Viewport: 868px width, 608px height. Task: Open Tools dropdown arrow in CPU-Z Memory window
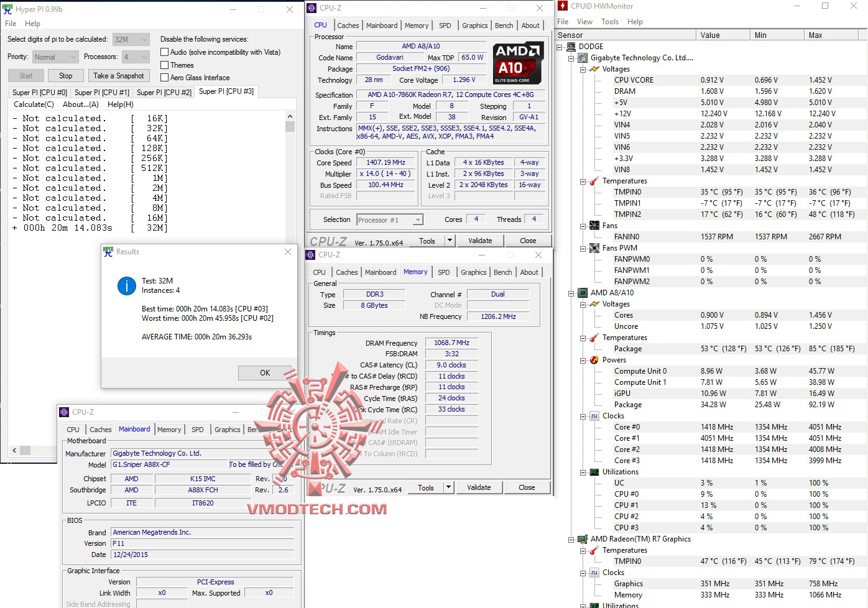(x=449, y=487)
